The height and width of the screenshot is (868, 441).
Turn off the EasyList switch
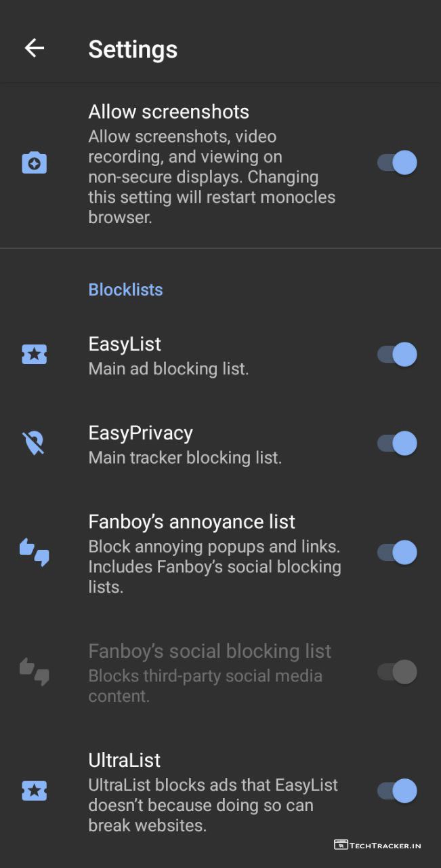pos(397,355)
